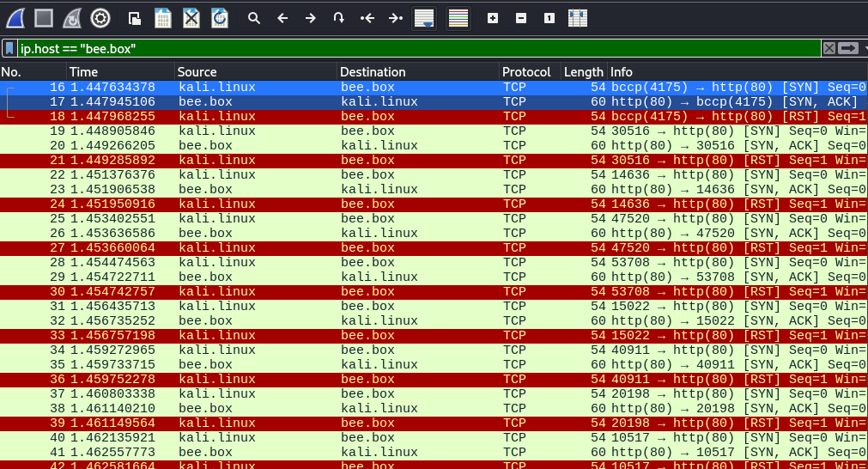Select packet 28 from port 53708
This screenshot has width=868, height=469.
434,262
